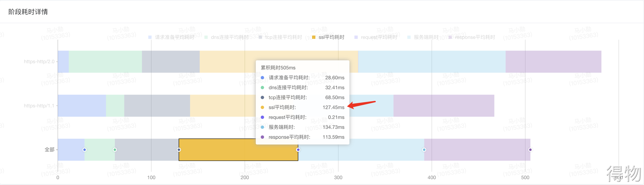Click the marker at the left edge of the highlighted ssl bar
The height and width of the screenshot is (185, 644).
pos(179,150)
